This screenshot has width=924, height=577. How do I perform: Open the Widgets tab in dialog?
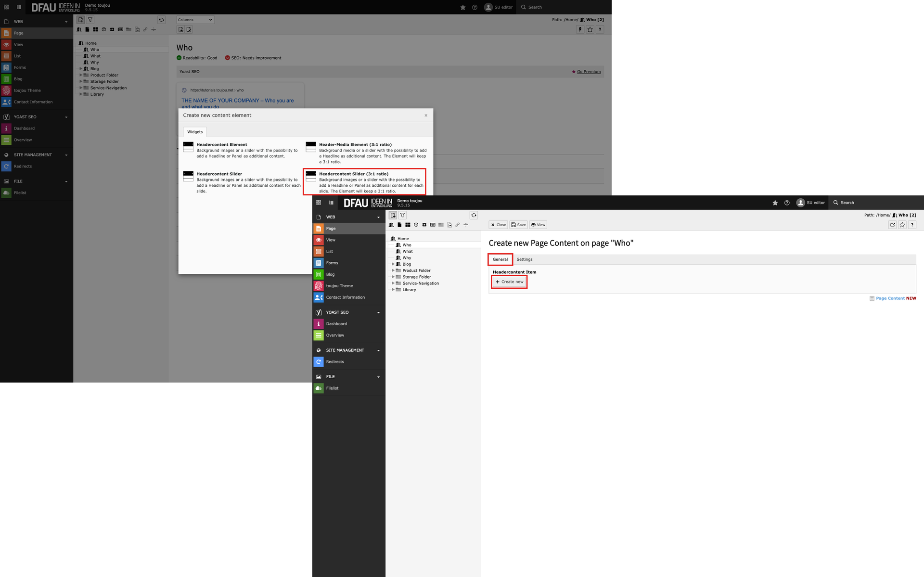(195, 132)
